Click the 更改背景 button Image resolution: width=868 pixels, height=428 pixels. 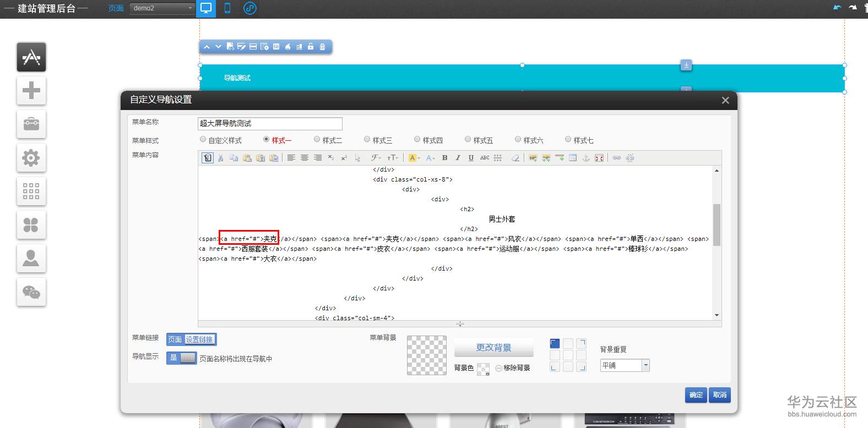(x=494, y=348)
